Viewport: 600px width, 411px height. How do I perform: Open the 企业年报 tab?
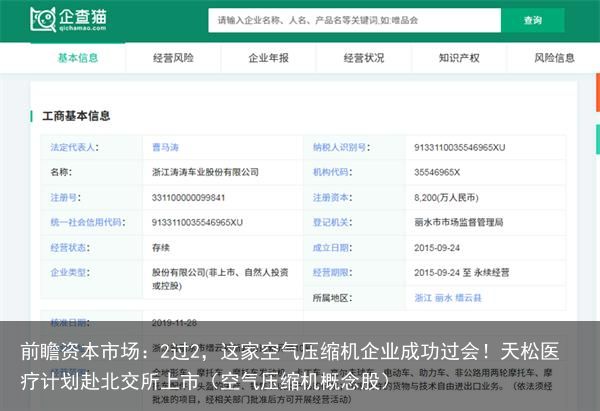(x=268, y=58)
